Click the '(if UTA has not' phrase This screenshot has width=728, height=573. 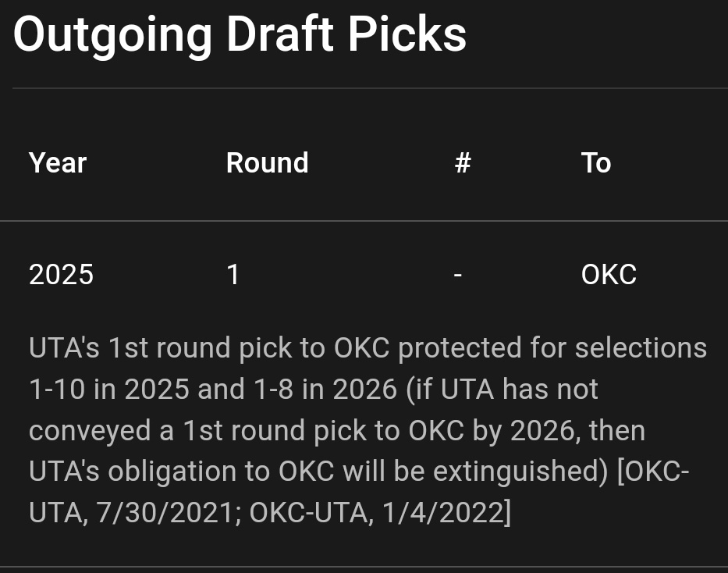click(502, 389)
